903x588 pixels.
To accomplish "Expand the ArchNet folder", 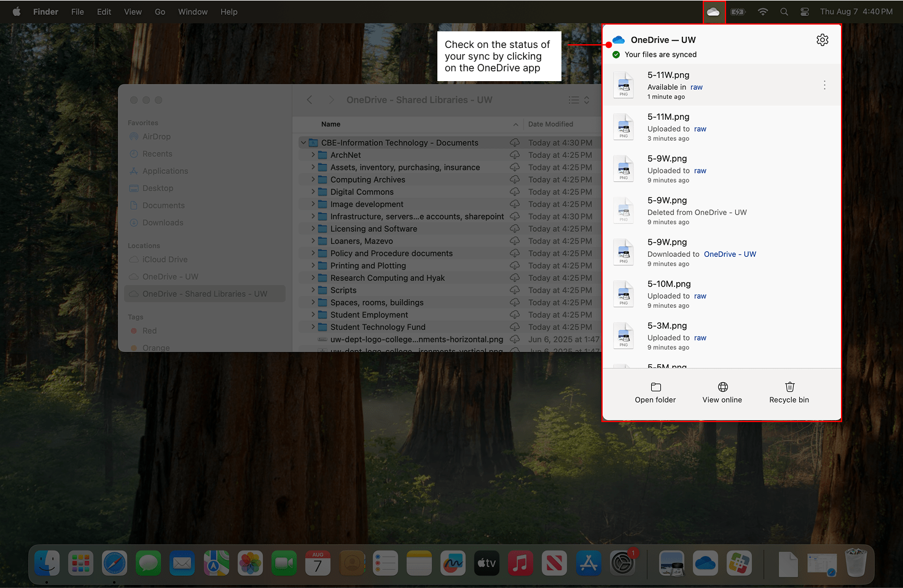I will click(x=313, y=155).
